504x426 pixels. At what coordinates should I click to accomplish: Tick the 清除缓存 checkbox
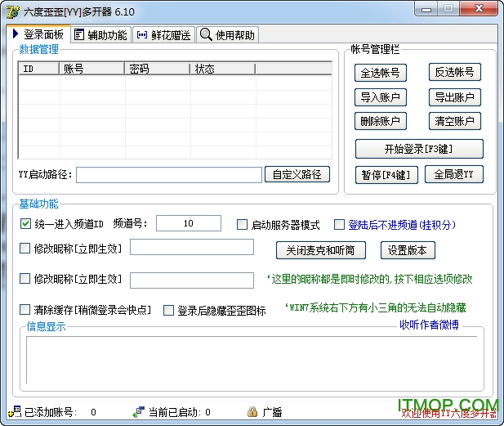(25, 310)
